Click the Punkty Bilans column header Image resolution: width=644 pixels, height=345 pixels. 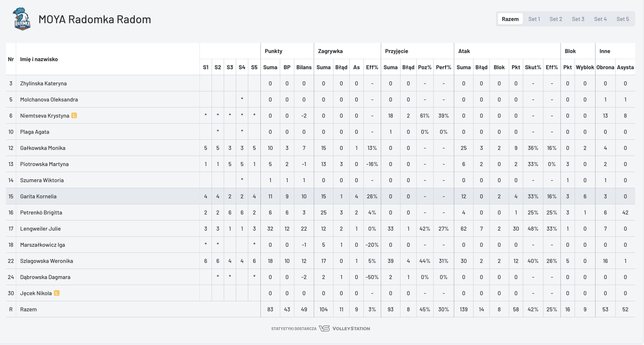point(304,67)
